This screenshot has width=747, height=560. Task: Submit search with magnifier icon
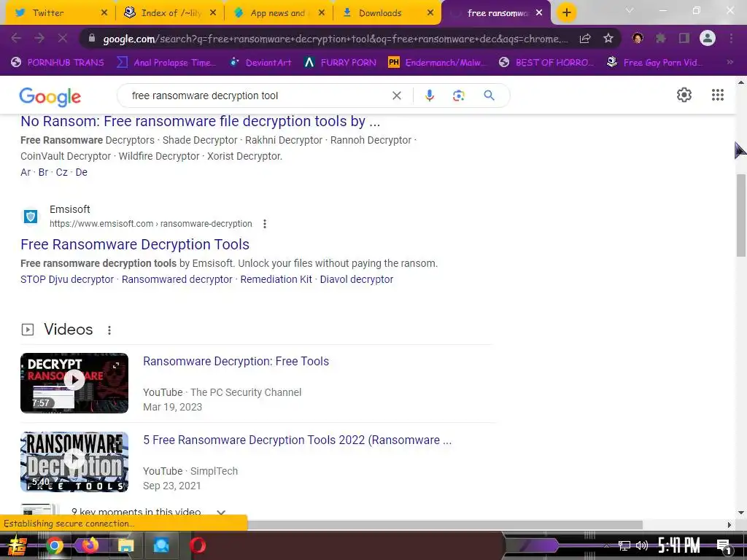pyautogui.click(x=489, y=96)
